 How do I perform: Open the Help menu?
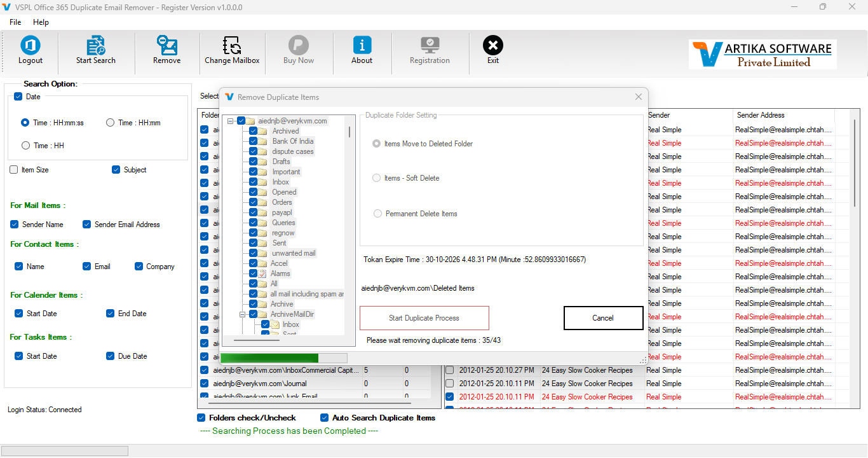coord(41,22)
